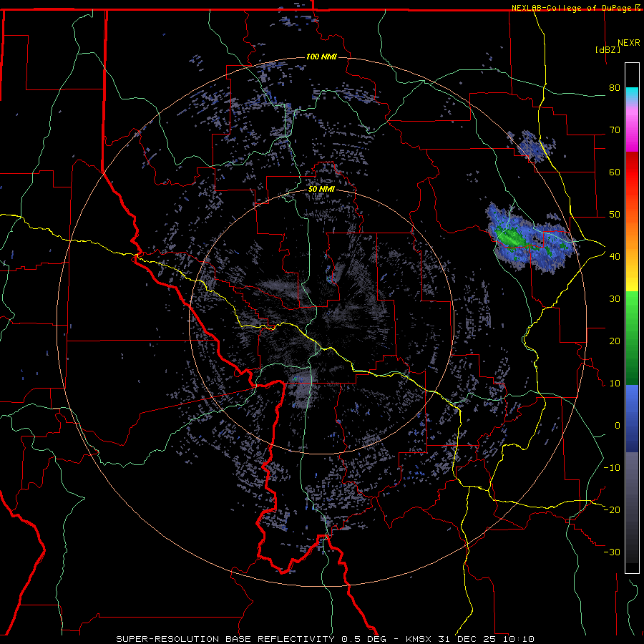Click the Super-Resolution Base Reflectivity caption
This screenshot has height=644, width=644.
(326, 639)
